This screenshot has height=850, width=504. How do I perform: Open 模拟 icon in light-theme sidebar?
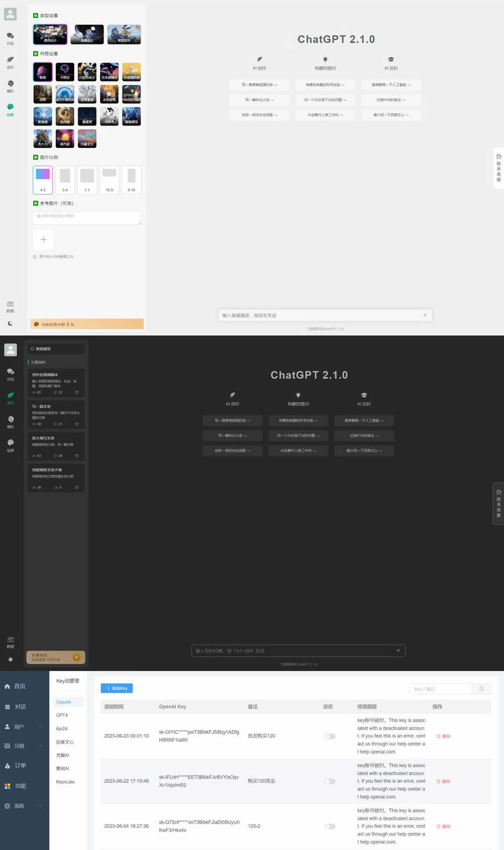10,86
